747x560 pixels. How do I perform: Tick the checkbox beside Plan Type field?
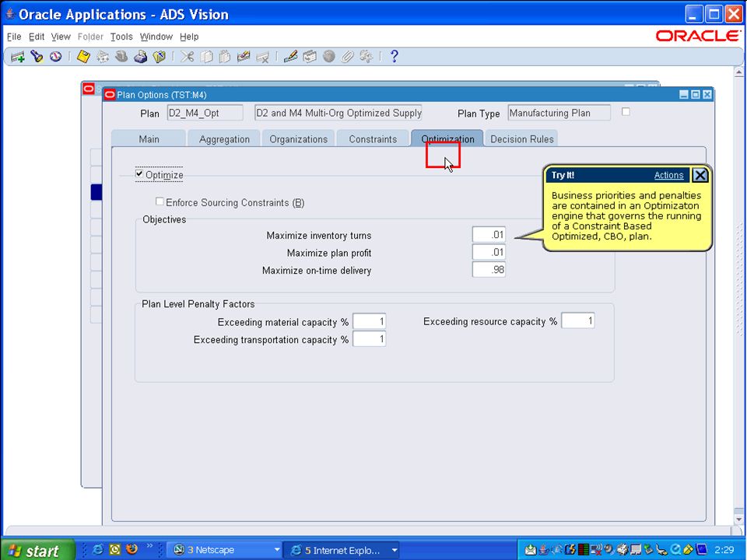pyautogui.click(x=626, y=111)
